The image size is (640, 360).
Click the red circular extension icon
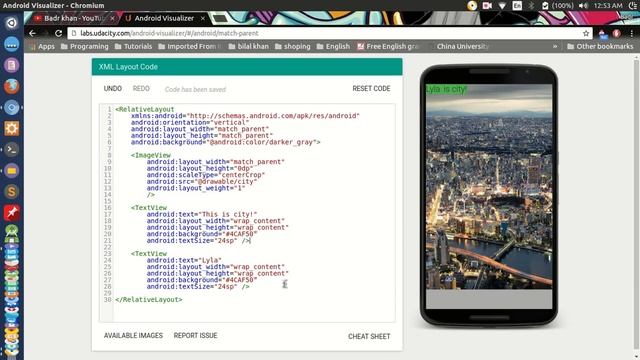617,33
